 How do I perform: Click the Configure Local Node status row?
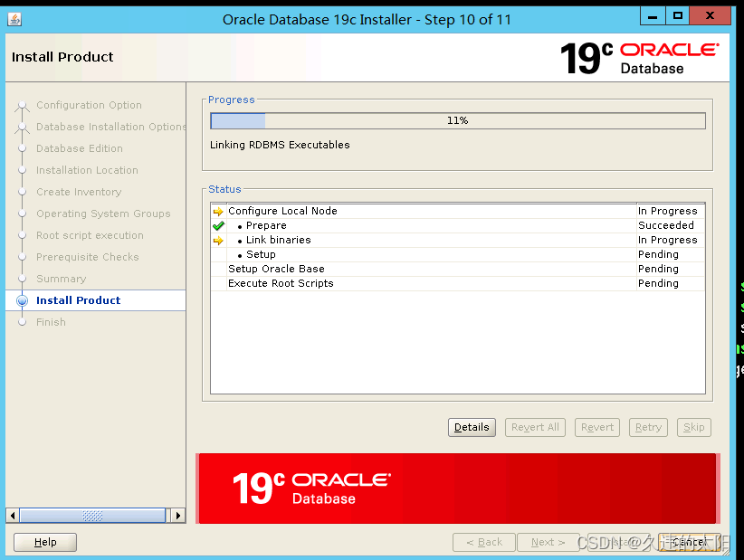[x=458, y=211]
